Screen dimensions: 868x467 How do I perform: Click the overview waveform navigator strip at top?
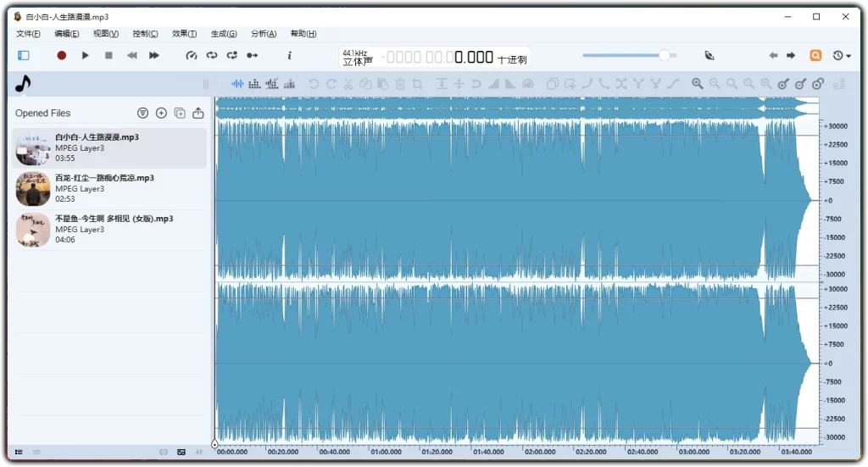click(x=517, y=107)
